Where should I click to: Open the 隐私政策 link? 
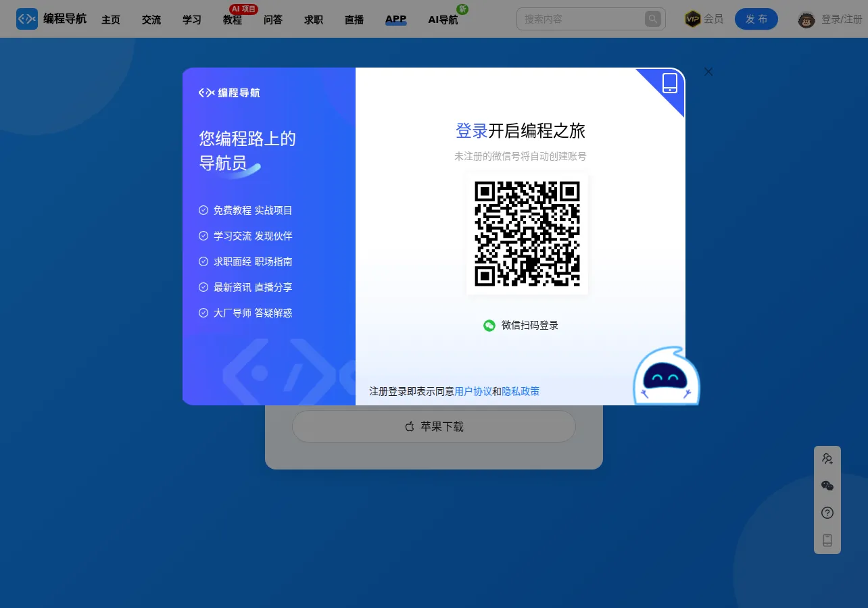point(521,391)
